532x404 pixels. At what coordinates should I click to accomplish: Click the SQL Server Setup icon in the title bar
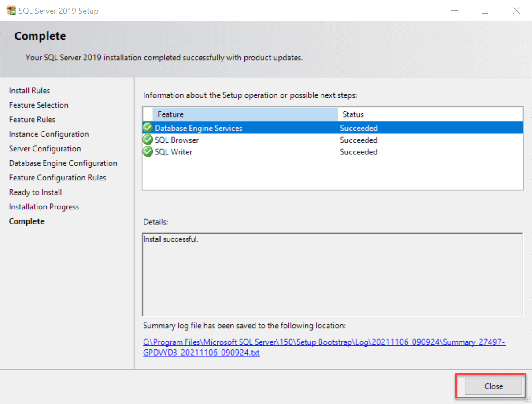pyautogui.click(x=11, y=10)
